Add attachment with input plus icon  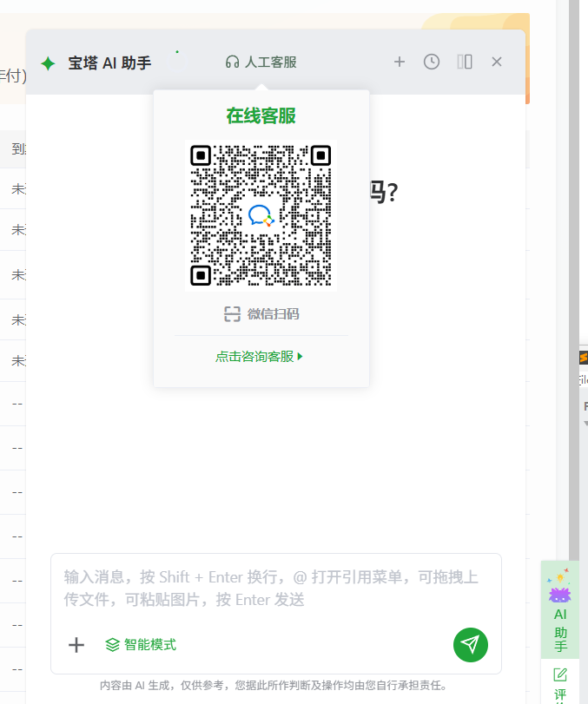click(x=76, y=645)
